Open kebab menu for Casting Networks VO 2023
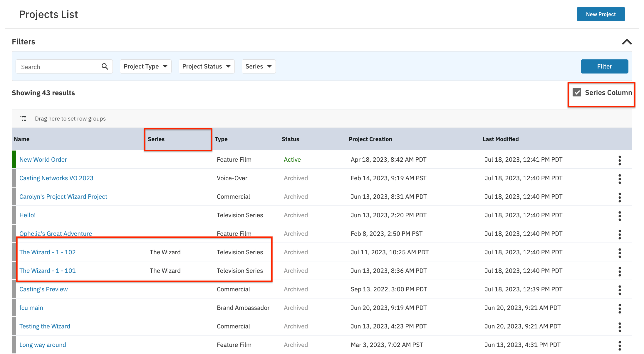This screenshot has height=354, width=644. pos(620,179)
